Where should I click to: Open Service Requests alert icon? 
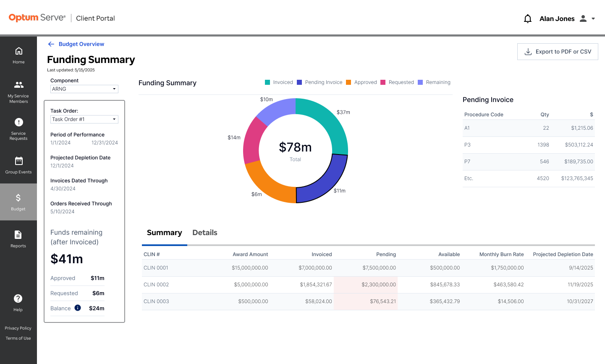pos(18,122)
